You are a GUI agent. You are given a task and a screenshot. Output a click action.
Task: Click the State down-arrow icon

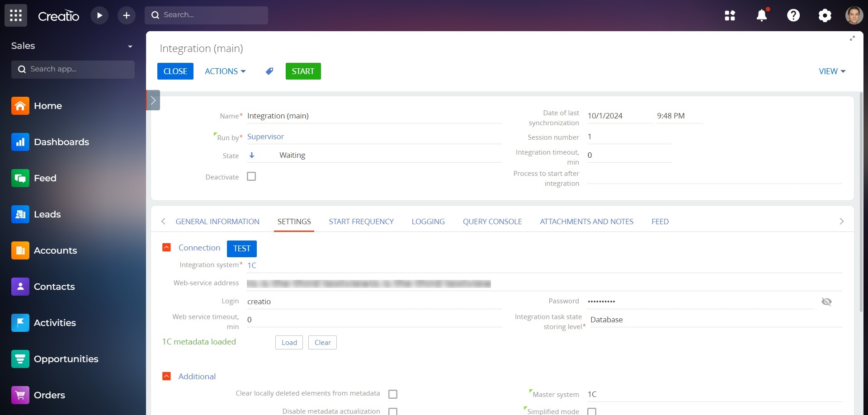[252, 155]
